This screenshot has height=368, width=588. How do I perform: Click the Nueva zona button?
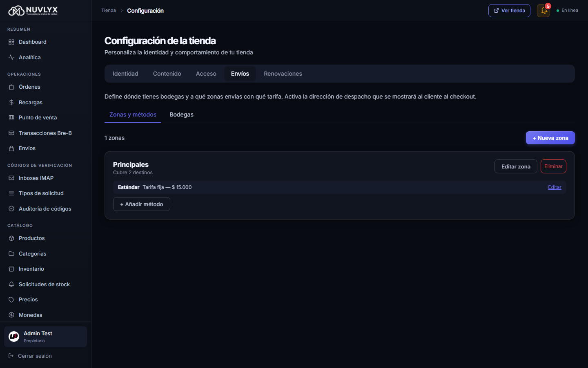pos(550,138)
